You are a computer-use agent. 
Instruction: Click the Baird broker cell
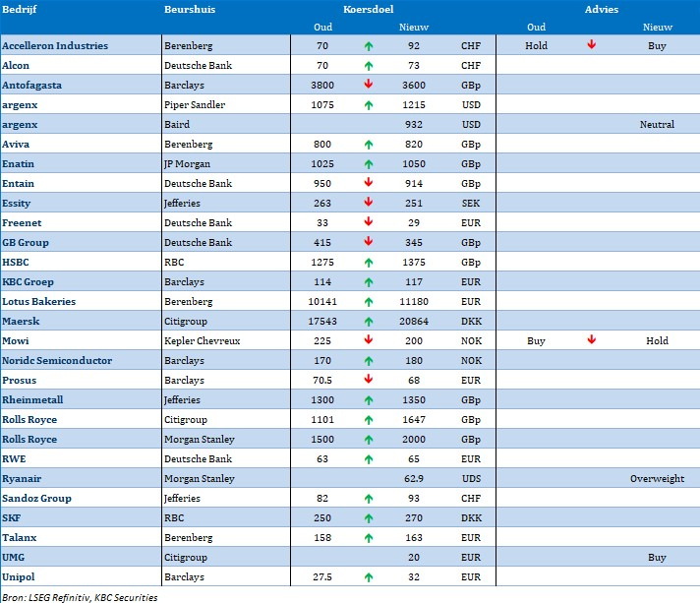tap(177, 125)
